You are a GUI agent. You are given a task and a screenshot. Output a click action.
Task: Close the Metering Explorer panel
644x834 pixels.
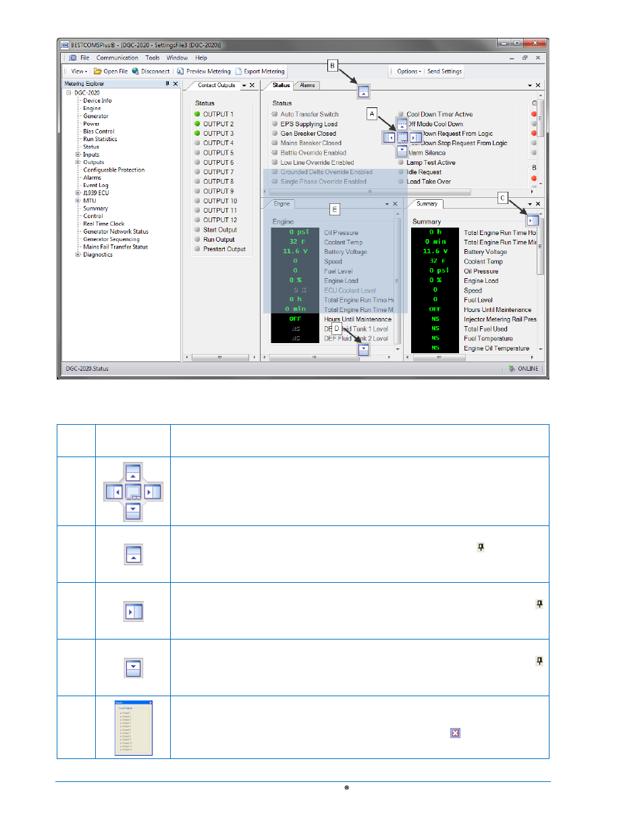[176, 84]
